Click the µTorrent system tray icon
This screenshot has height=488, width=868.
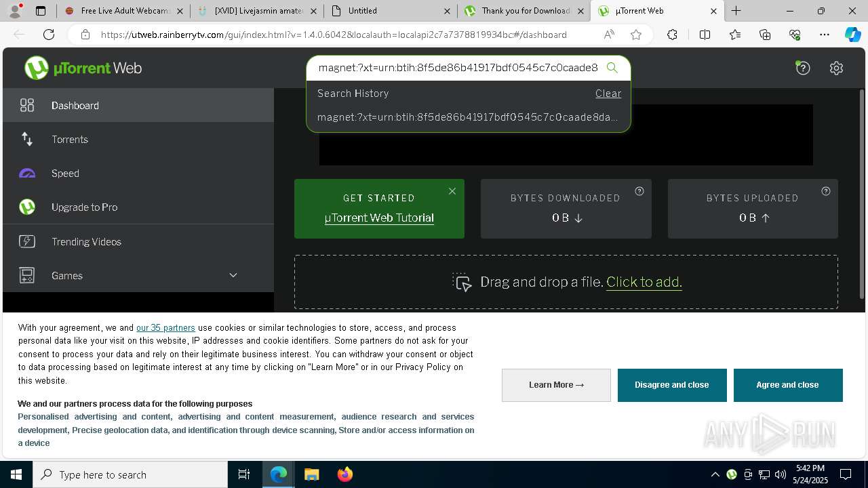pos(732,474)
